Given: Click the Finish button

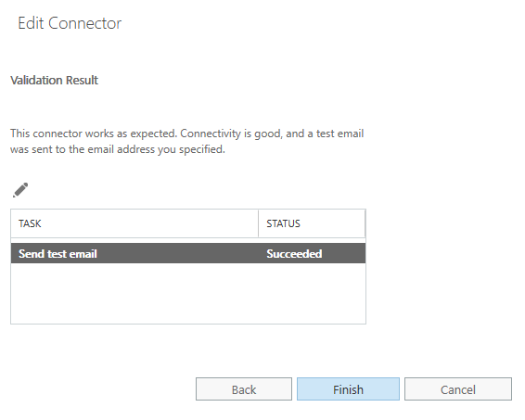Looking at the screenshot, I should click(x=348, y=388).
